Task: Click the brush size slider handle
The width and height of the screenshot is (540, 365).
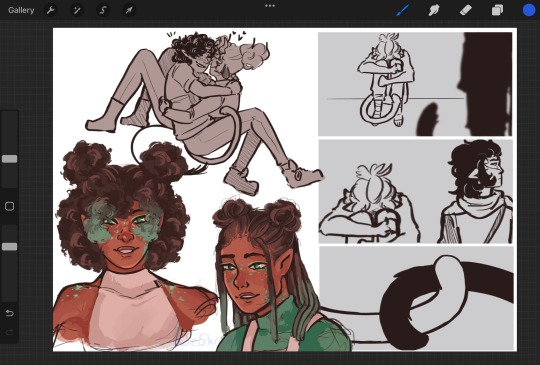Action: (10, 159)
